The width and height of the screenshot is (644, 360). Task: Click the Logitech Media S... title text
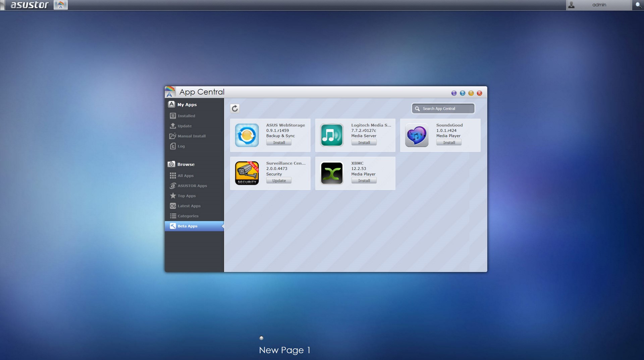[371, 125]
